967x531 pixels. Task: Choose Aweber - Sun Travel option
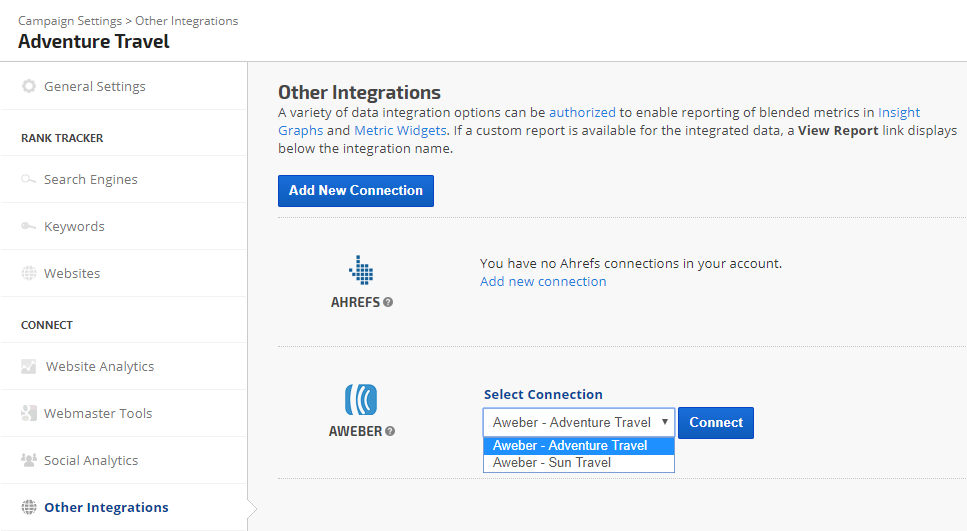click(552, 463)
